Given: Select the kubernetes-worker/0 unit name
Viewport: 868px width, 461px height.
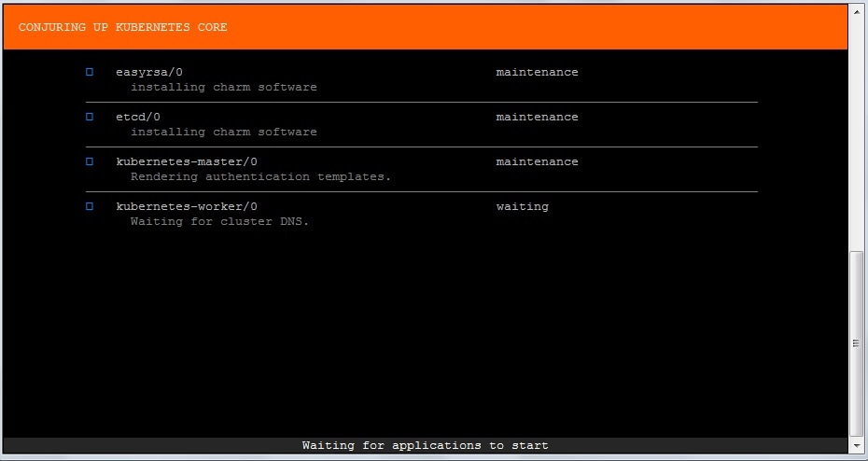Looking at the screenshot, I should coord(186,206).
